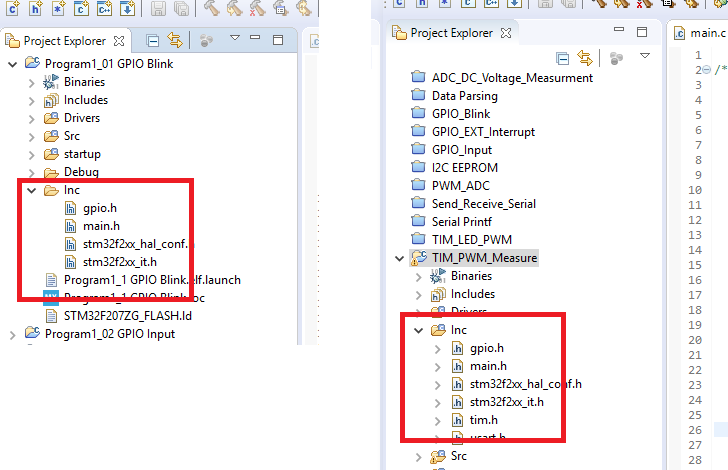
Task: Select the Program1_02 GPIO Input project
Action: (x=110, y=334)
